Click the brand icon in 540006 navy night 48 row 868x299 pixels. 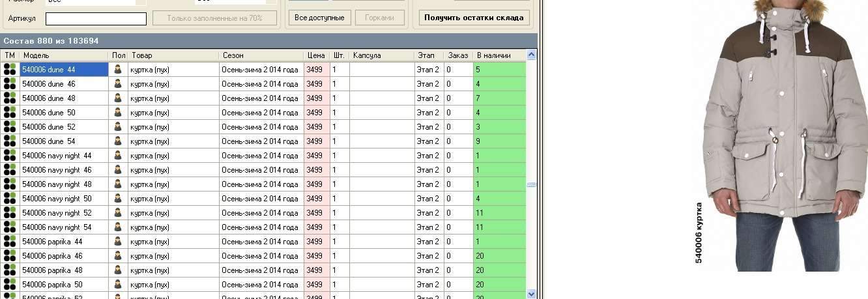tap(10, 184)
